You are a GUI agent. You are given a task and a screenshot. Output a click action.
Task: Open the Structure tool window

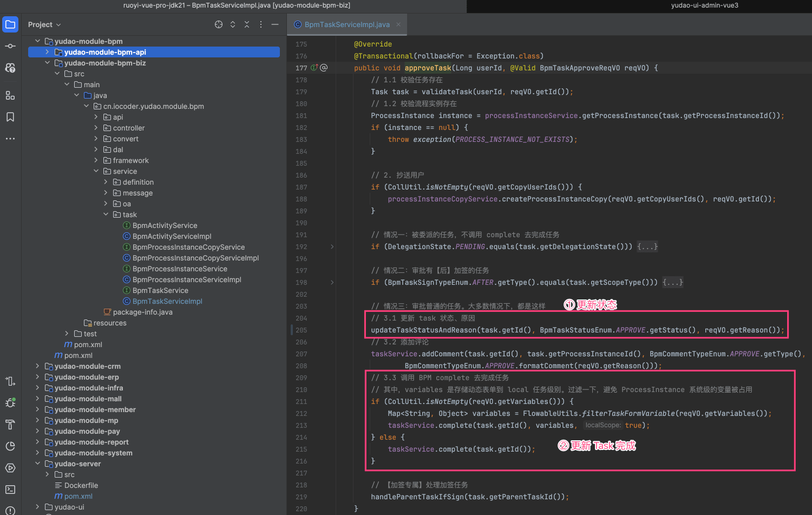[10, 95]
